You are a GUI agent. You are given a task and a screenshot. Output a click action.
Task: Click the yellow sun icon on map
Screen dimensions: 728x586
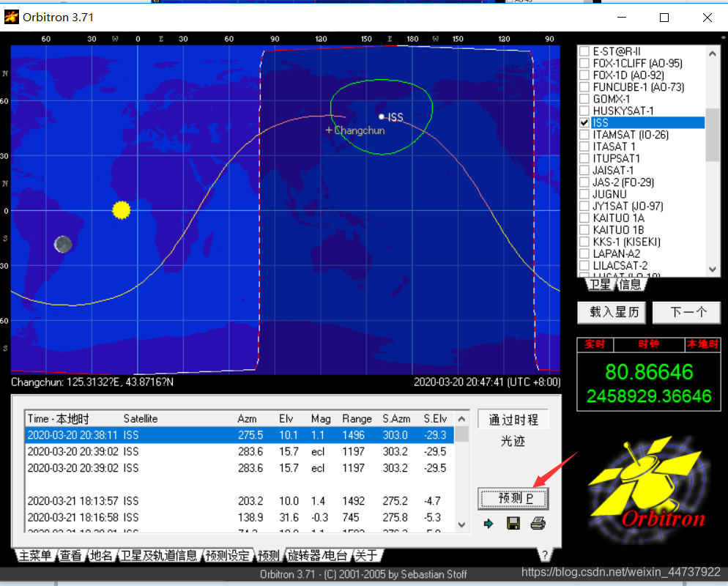point(121,210)
